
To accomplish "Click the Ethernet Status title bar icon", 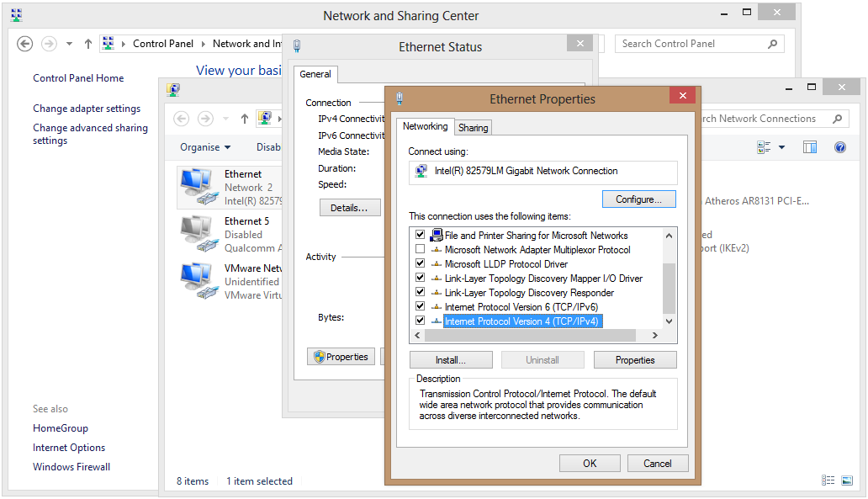I will click(x=297, y=46).
